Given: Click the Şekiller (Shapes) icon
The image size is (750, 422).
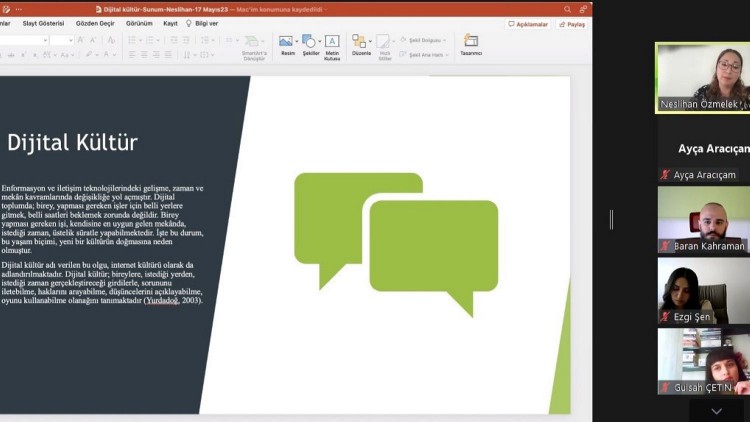Looking at the screenshot, I should pyautogui.click(x=309, y=44).
